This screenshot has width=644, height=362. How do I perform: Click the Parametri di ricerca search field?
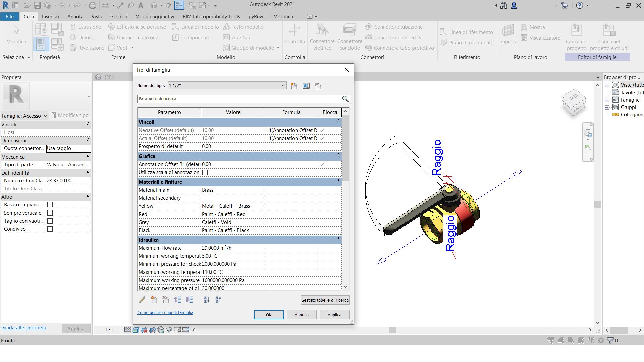(x=239, y=99)
